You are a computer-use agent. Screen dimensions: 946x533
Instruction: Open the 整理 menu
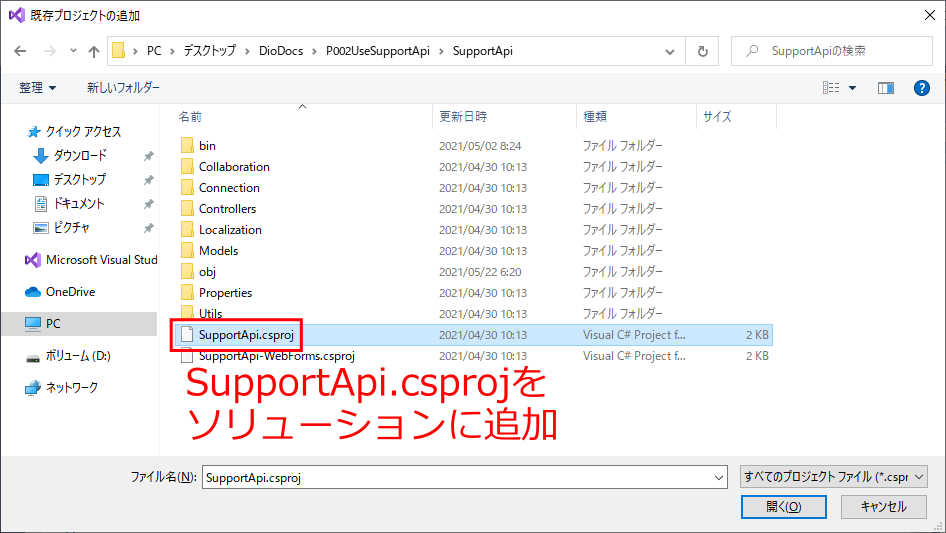[37, 88]
